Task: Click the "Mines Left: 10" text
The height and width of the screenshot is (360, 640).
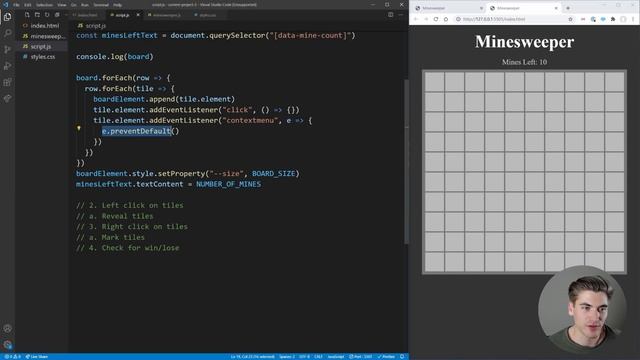Action: [524, 62]
